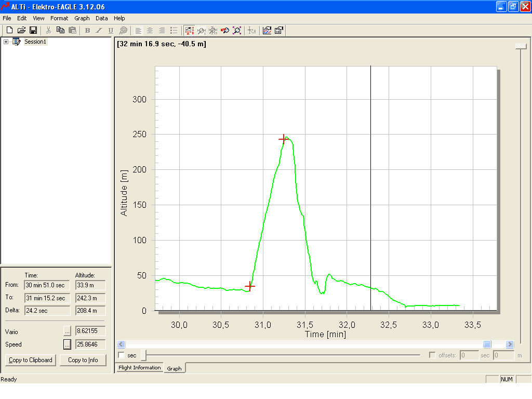This screenshot has height=399, width=532.
Task: Align text right
Action: (x=162, y=30)
